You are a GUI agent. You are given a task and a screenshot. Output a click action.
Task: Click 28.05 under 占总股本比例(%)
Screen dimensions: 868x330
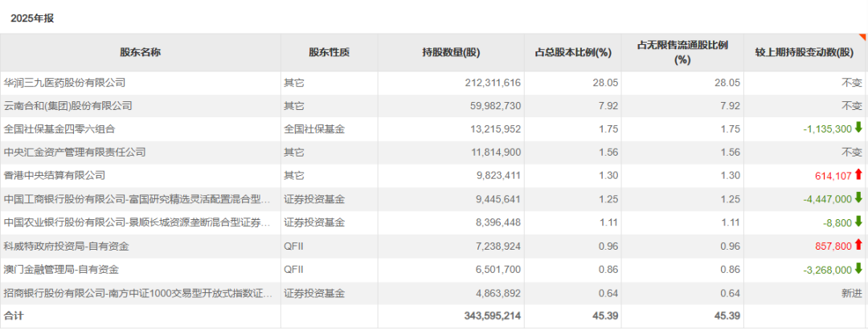[608, 83]
